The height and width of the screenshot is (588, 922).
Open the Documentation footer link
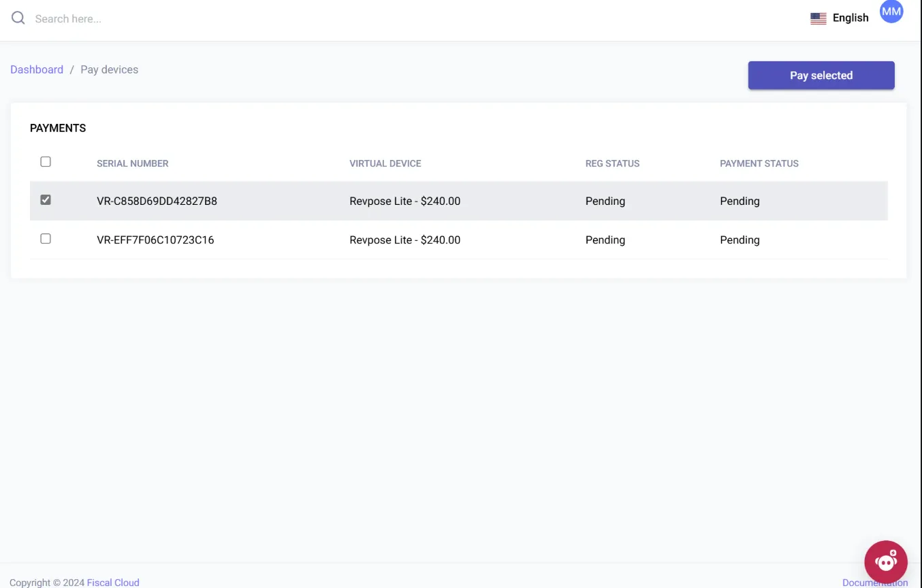pyautogui.click(x=875, y=583)
